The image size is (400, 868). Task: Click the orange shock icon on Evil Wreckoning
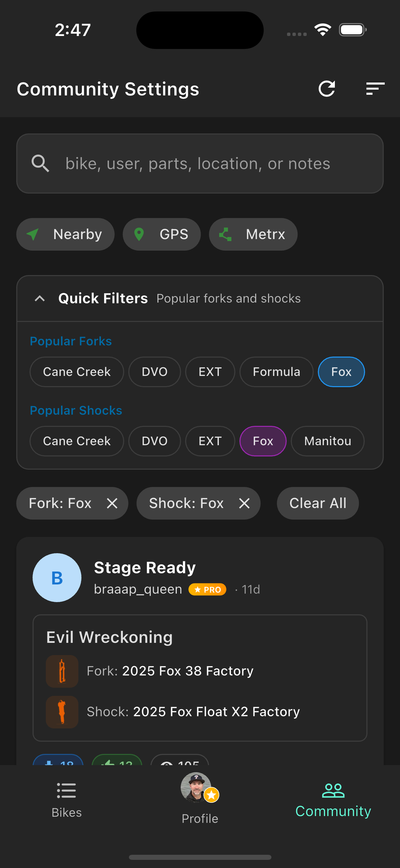(62, 712)
